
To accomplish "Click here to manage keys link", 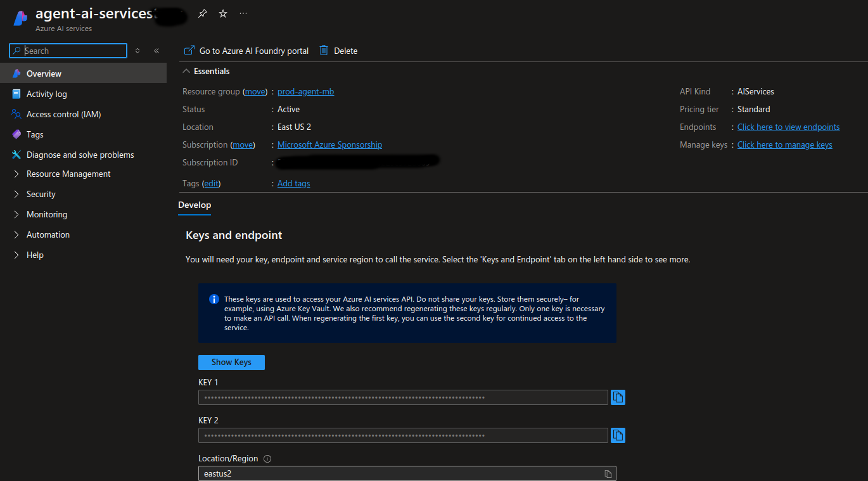I will 784,144.
